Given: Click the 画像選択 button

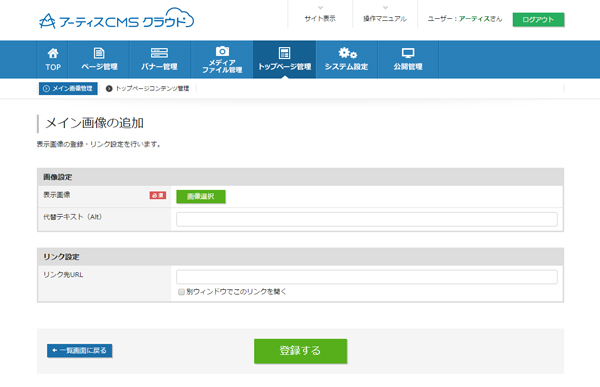Looking at the screenshot, I should coord(201,196).
